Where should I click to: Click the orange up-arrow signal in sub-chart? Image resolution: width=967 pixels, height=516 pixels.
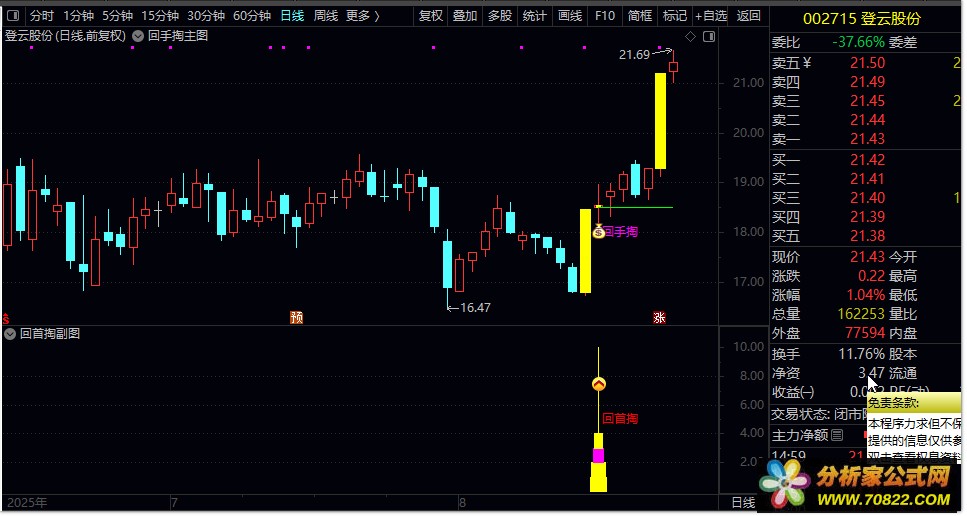pyautogui.click(x=599, y=385)
